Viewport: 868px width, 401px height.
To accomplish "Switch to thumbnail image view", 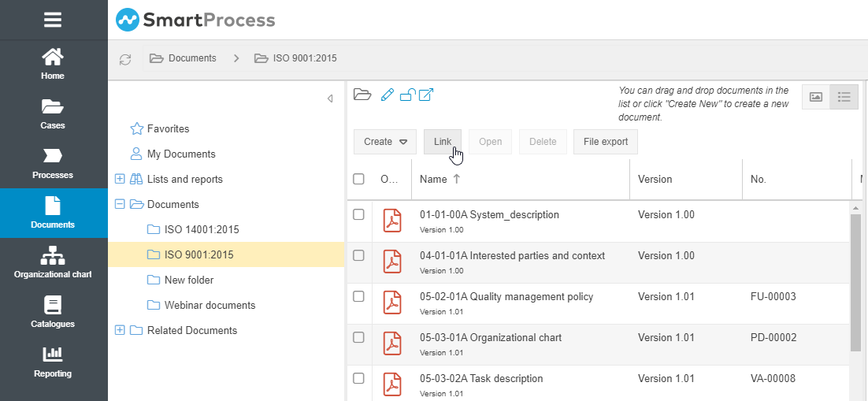I will tap(816, 97).
